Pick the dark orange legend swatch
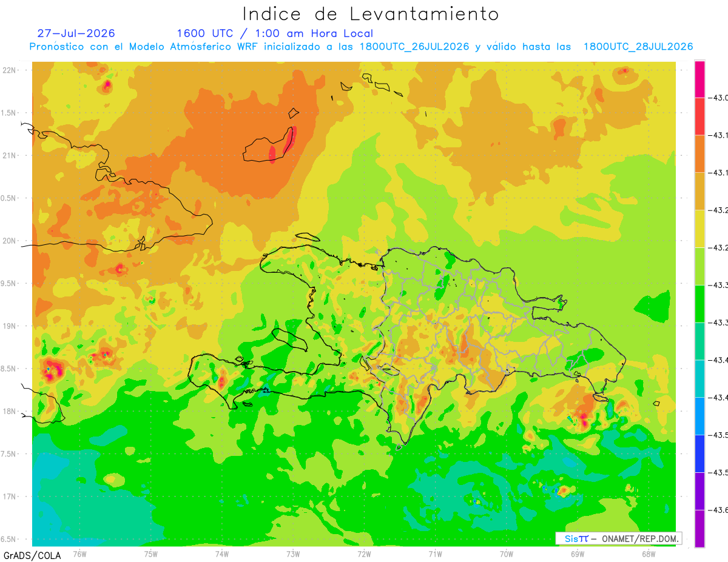 click(699, 154)
